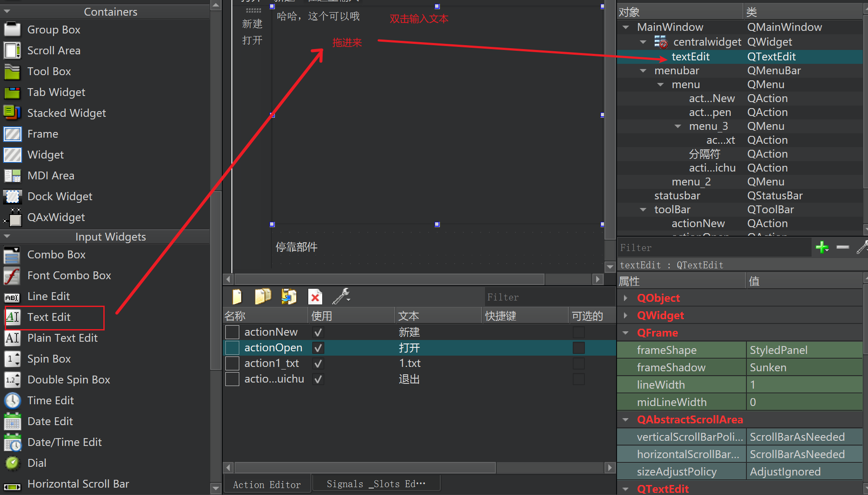This screenshot has height=495, width=868.
Task: Toggle the actionNew row checkbox
Action: tap(232, 332)
